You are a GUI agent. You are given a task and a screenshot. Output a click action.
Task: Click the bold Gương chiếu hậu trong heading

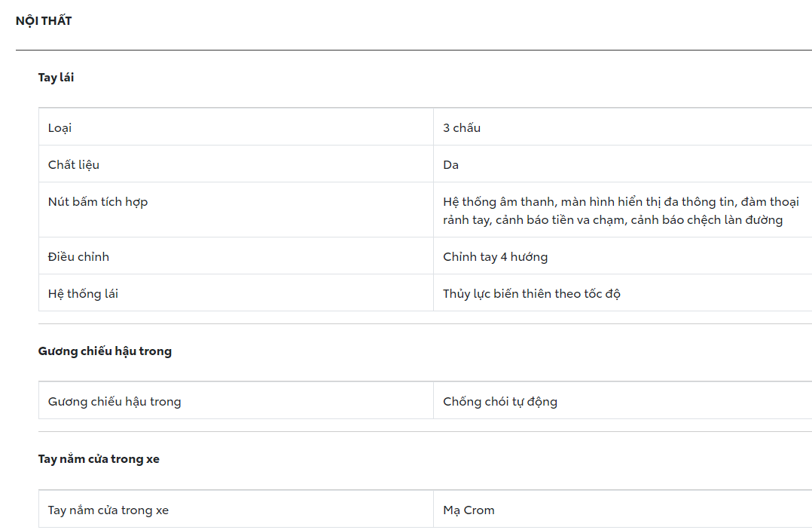pyautogui.click(x=105, y=351)
